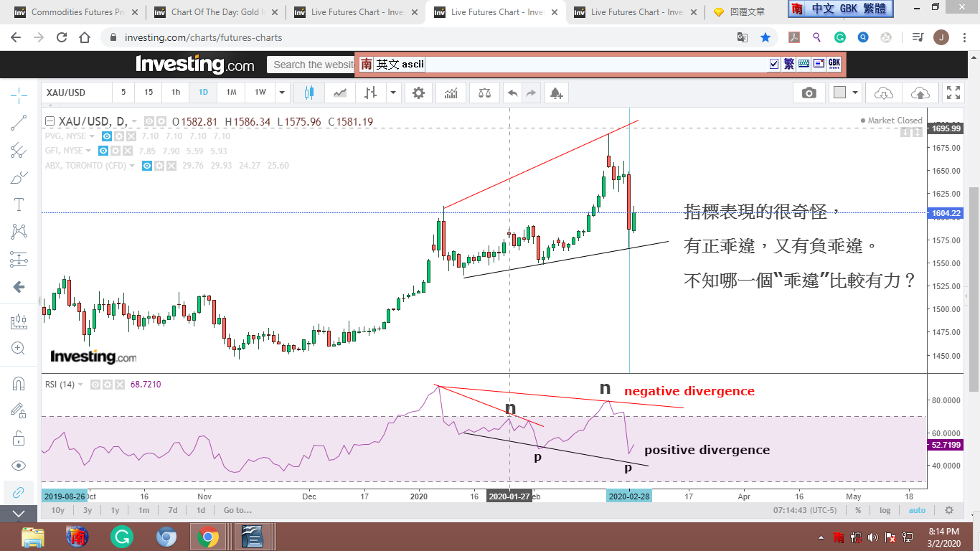The height and width of the screenshot is (551, 980).
Task: Open the prediction and measurement tools
Action: tap(19, 259)
